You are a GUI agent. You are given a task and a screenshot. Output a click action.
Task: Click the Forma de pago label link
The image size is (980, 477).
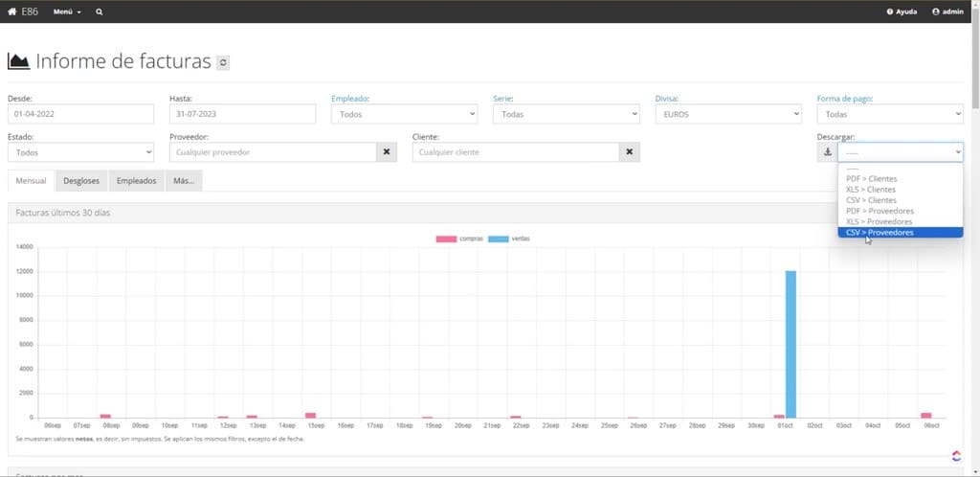(x=845, y=99)
